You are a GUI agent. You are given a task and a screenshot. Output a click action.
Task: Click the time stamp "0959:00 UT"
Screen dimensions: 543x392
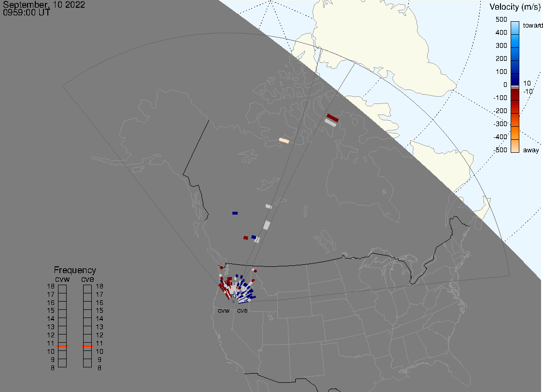pos(27,13)
